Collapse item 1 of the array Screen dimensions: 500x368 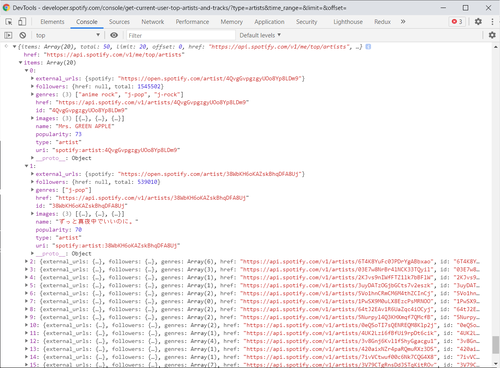coord(26,166)
